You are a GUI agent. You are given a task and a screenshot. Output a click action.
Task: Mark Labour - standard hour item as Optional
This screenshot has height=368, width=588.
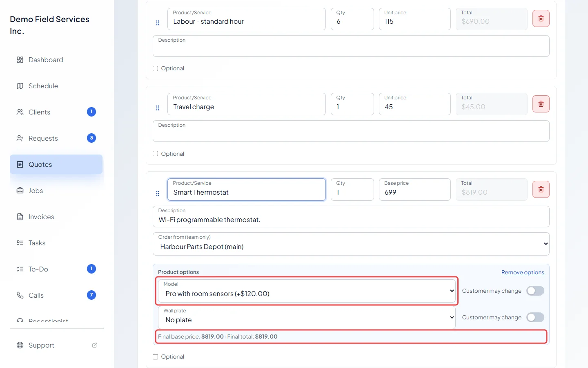coord(155,68)
